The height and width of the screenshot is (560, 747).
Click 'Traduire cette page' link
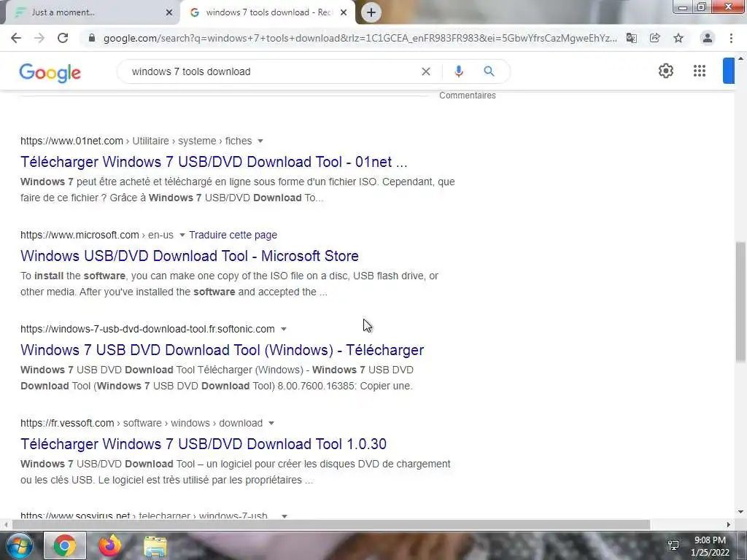(x=233, y=235)
